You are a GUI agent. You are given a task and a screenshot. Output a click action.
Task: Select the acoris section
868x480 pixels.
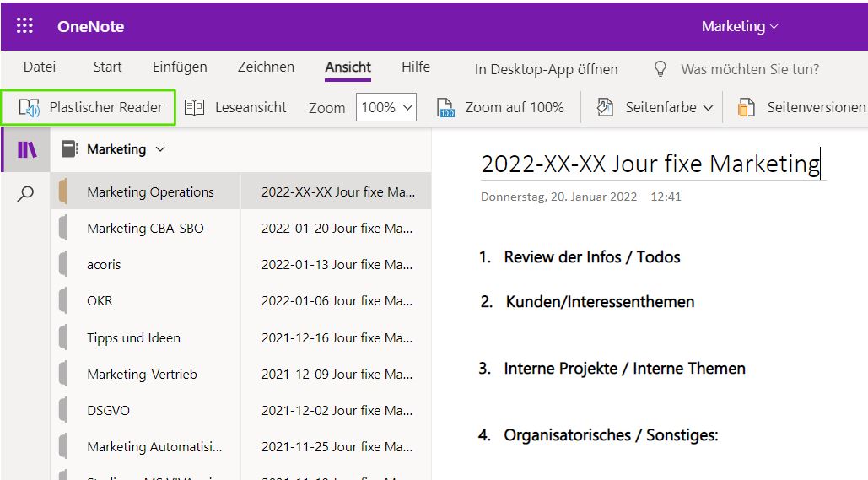pos(104,264)
